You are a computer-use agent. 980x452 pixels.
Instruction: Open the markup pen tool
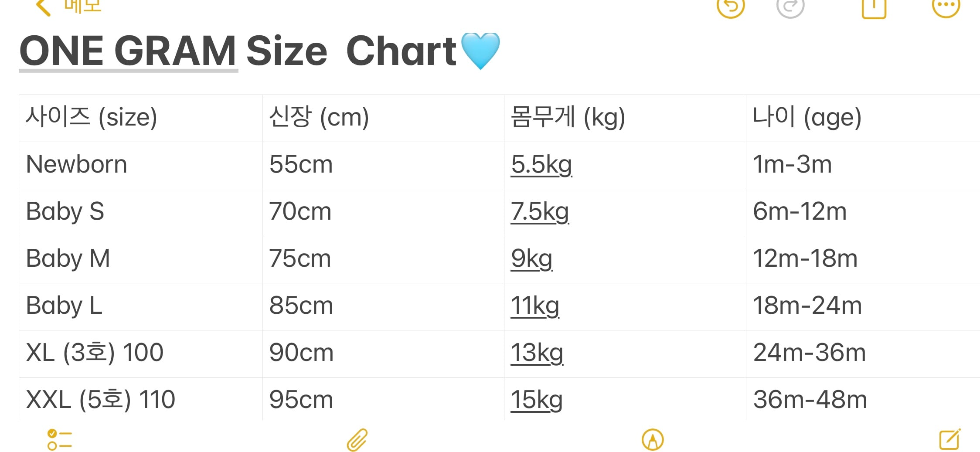[653, 439]
